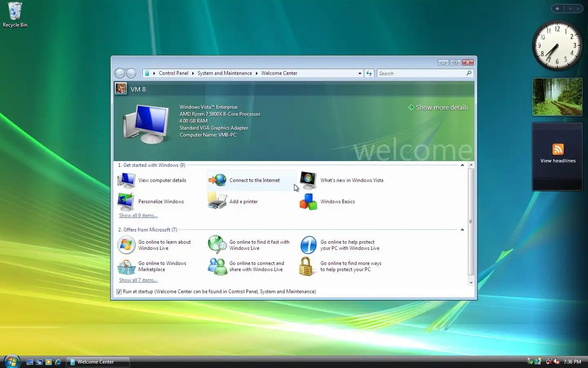This screenshot has height=368, width=588.
Task: Click the 'AMD Ryzen 7 5800X 8-Core Processor' text
Action: [220, 114]
